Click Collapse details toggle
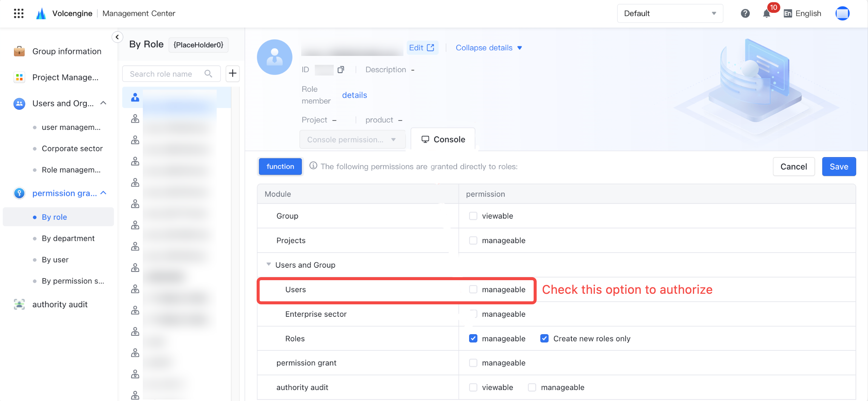The image size is (868, 401). click(x=489, y=48)
